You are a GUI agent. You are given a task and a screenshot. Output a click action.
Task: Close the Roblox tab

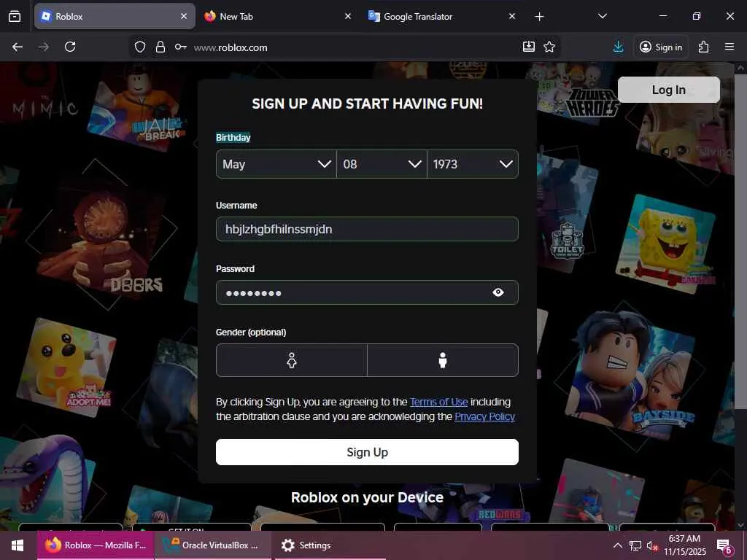coord(184,16)
